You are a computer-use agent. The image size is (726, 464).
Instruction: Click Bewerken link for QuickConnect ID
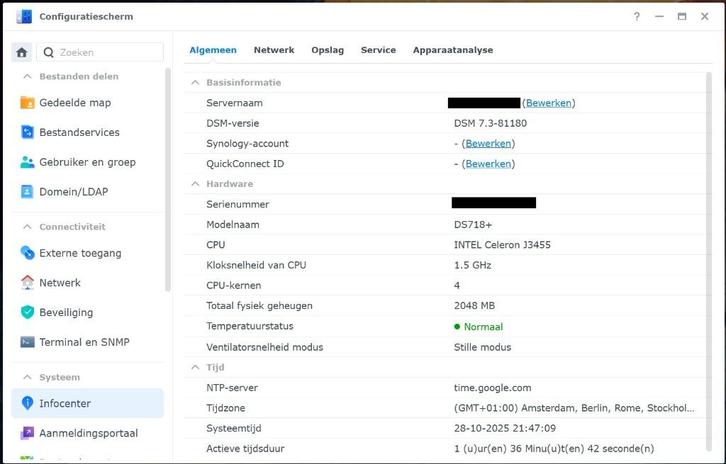488,164
